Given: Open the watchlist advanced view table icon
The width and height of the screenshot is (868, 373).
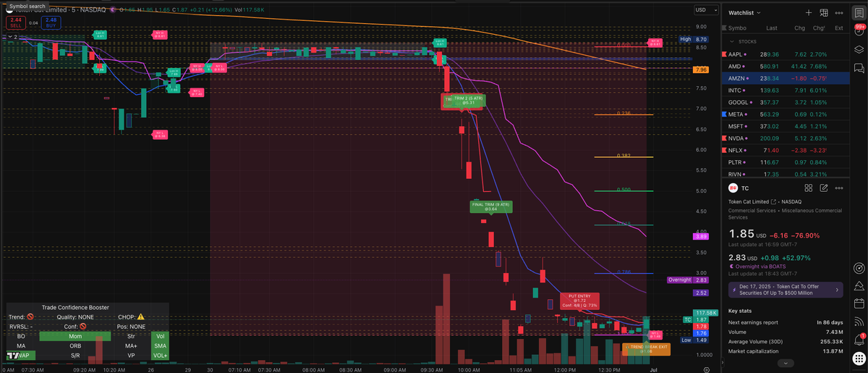Looking at the screenshot, I should [x=823, y=12].
